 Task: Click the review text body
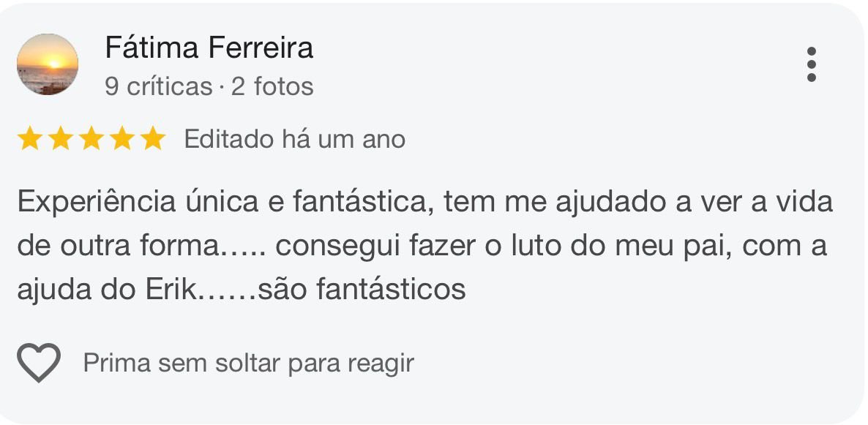tap(417, 241)
